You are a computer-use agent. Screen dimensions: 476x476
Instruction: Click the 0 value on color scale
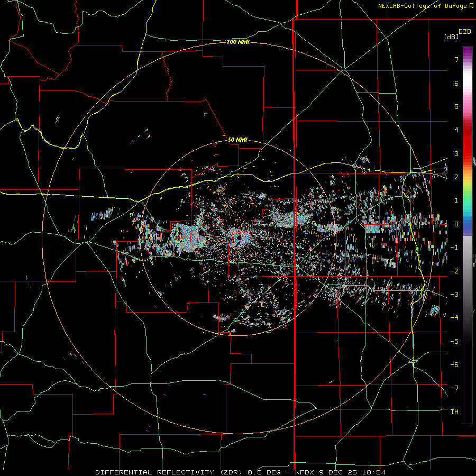[456, 224]
